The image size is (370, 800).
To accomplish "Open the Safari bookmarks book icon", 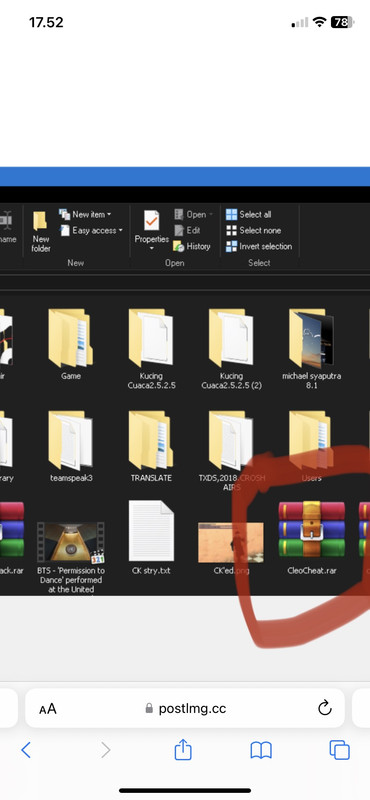I will pos(261,750).
